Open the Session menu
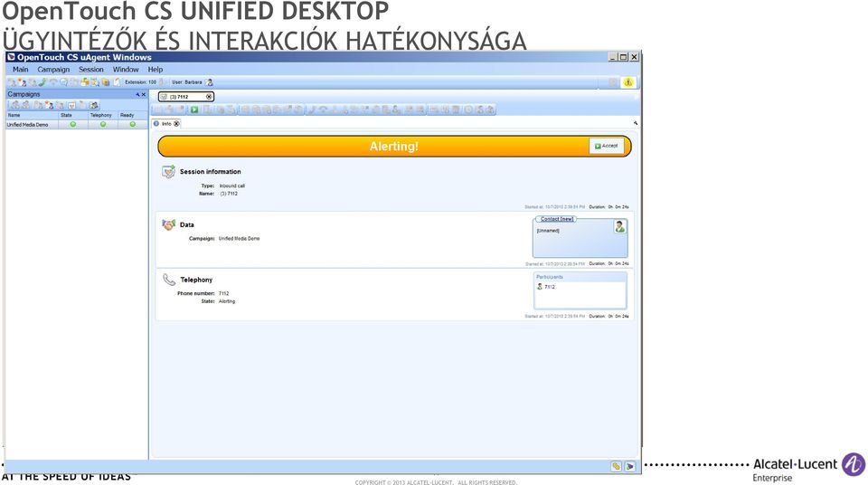Screen dimensions: 868x485 pyautogui.click(x=90, y=70)
